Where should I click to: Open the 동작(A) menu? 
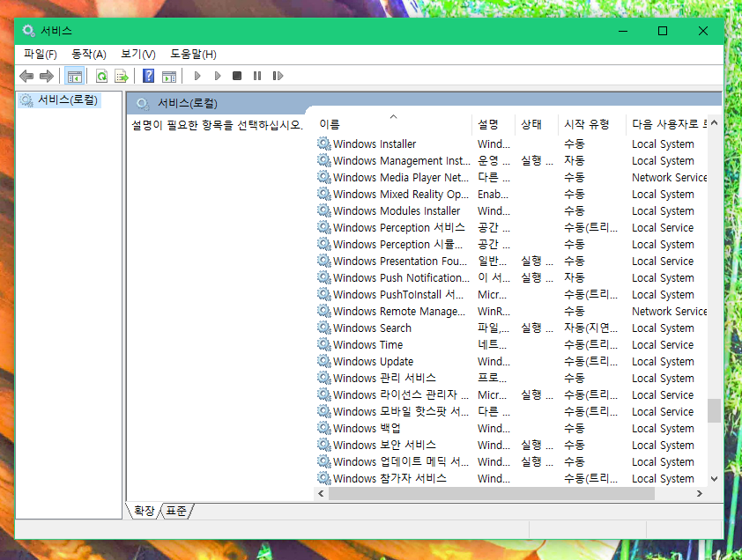88,55
